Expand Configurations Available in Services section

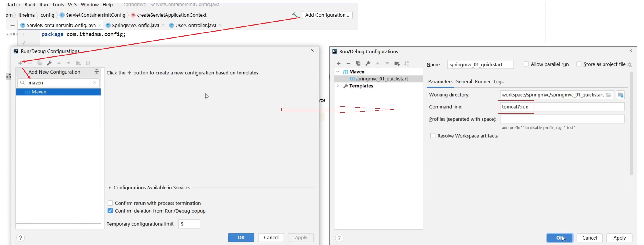(x=109, y=188)
